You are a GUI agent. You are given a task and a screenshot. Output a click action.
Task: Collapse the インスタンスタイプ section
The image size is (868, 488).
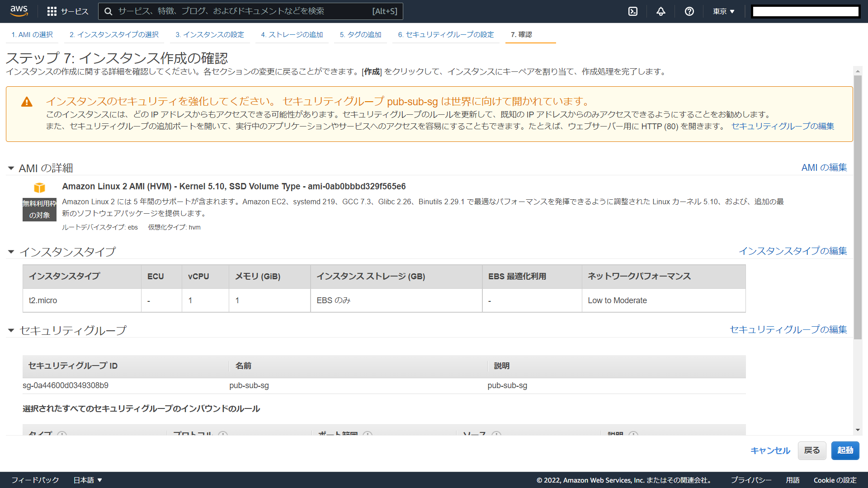click(x=11, y=252)
